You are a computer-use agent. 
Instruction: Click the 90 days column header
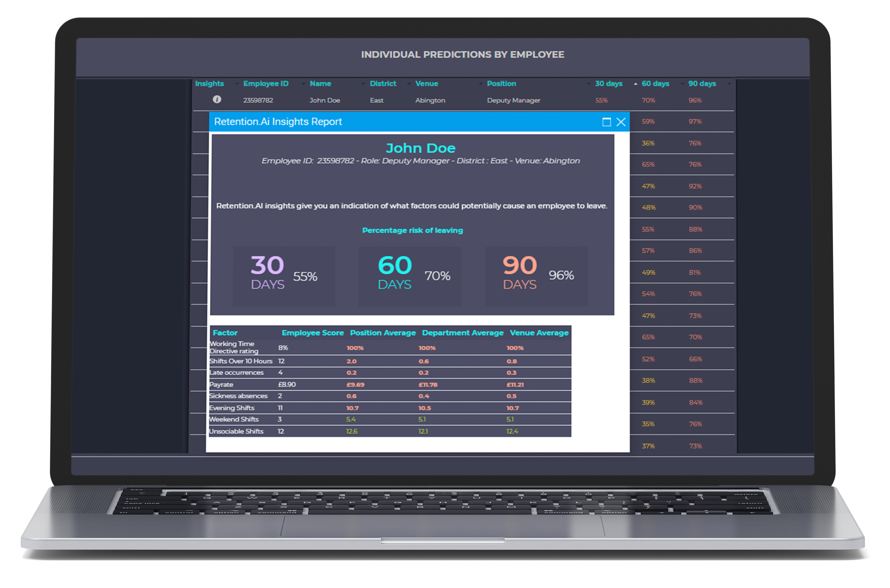[702, 84]
